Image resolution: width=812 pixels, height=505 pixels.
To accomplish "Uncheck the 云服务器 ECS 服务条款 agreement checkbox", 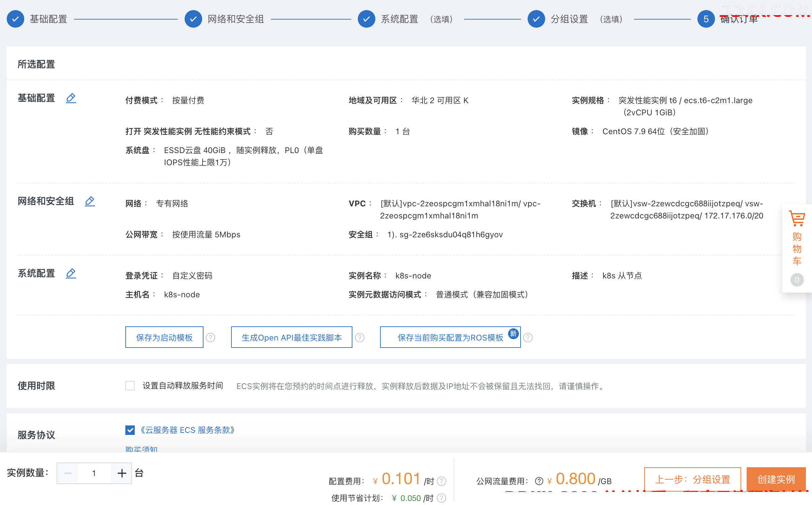I will (130, 430).
